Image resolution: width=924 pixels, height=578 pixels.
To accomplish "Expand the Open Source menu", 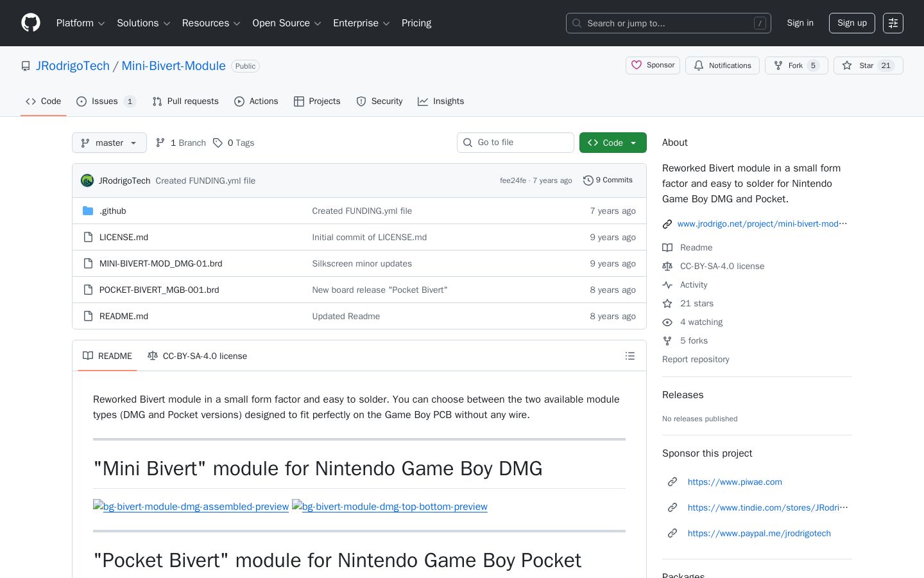I will tap(287, 23).
